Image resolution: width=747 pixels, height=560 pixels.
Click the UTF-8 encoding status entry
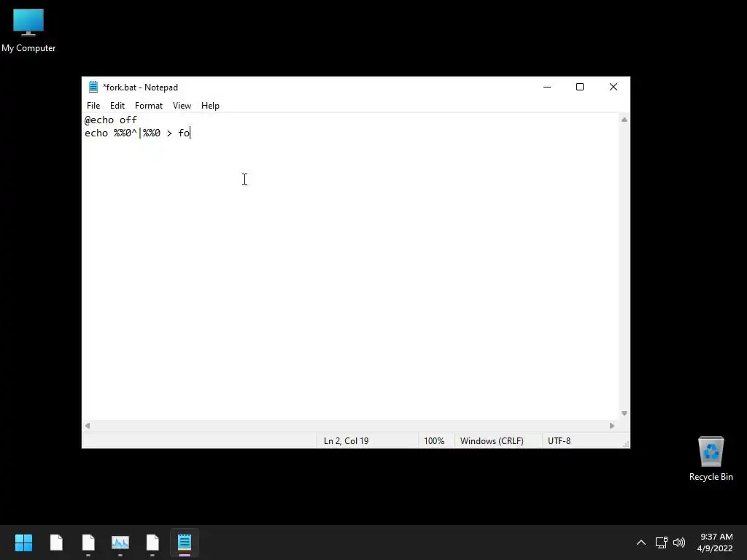(x=560, y=441)
